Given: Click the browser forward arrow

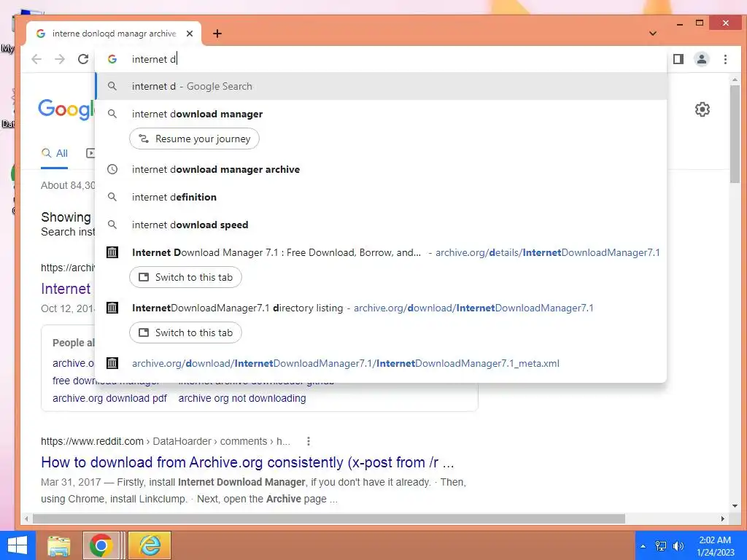Looking at the screenshot, I should tap(60, 59).
